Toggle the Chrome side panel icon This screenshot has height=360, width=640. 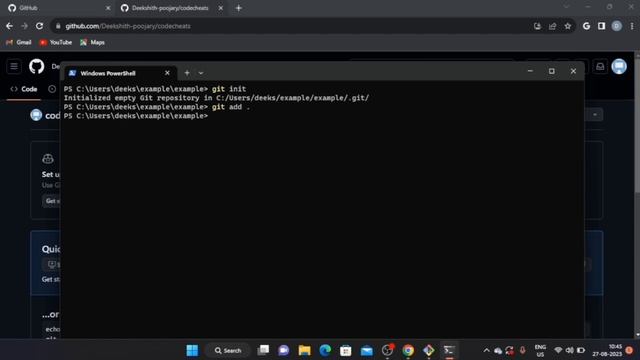pos(602,26)
